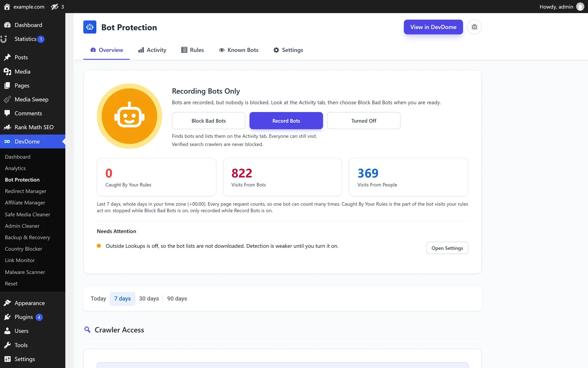Click the Pages icon in the sidebar
The image size is (588, 368).
pyautogui.click(x=7, y=85)
